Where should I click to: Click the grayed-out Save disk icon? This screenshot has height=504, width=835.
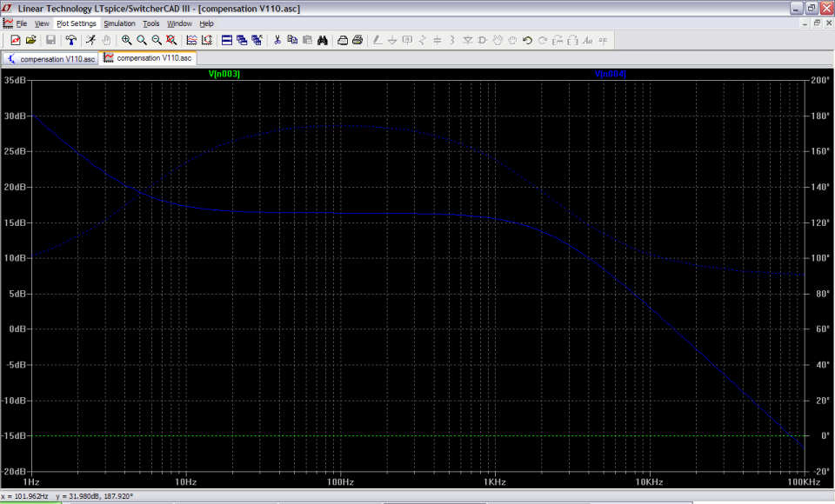click(x=50, y=40)
